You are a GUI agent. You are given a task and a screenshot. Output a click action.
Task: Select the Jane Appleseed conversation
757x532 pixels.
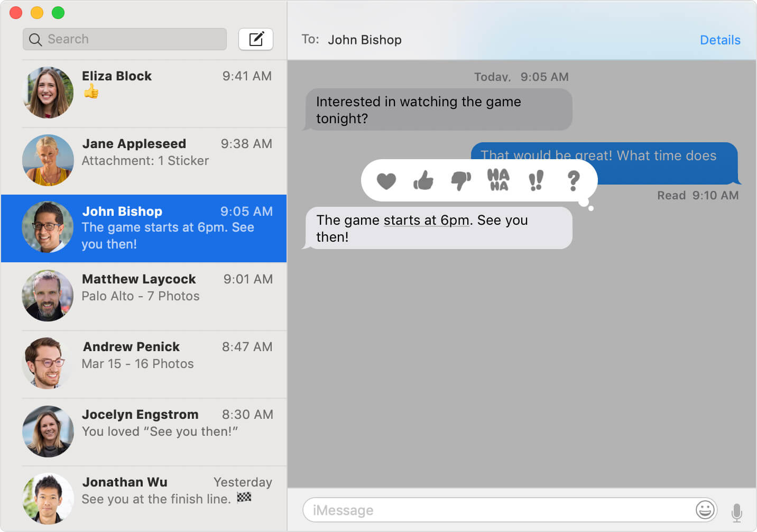pos(143,160)
